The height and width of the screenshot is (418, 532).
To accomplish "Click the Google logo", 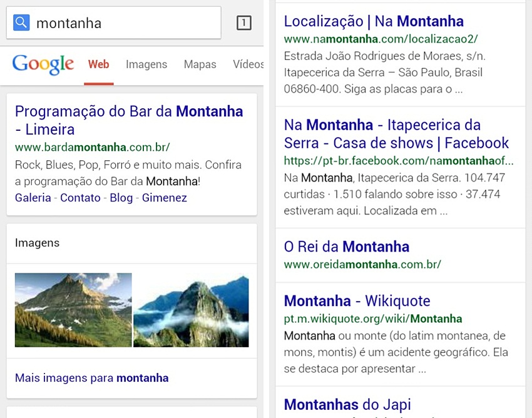I will [x=43, y=64].
